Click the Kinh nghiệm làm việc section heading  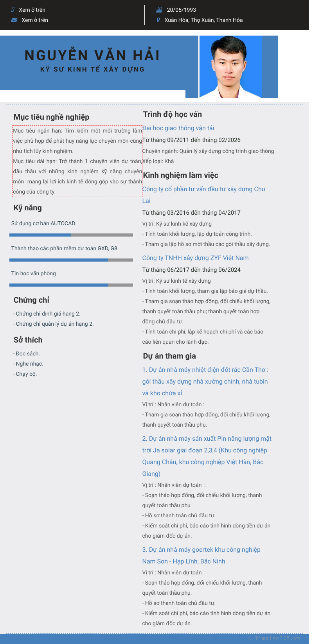[x=180, y=175]
